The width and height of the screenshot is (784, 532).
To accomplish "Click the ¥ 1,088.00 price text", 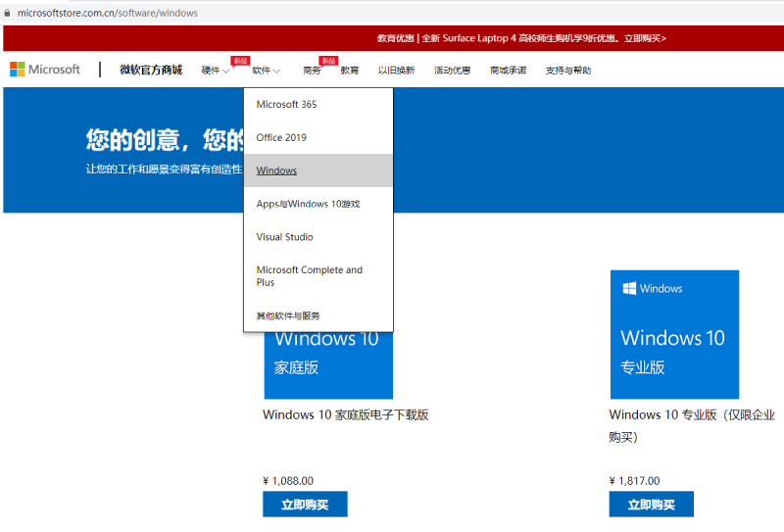I will coord(288,481).
